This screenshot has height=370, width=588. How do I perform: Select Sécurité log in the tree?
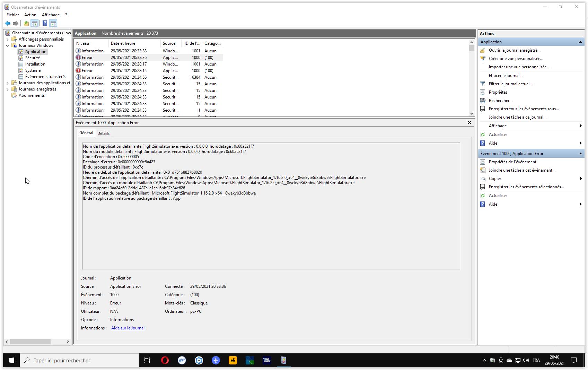click(32, 58)
